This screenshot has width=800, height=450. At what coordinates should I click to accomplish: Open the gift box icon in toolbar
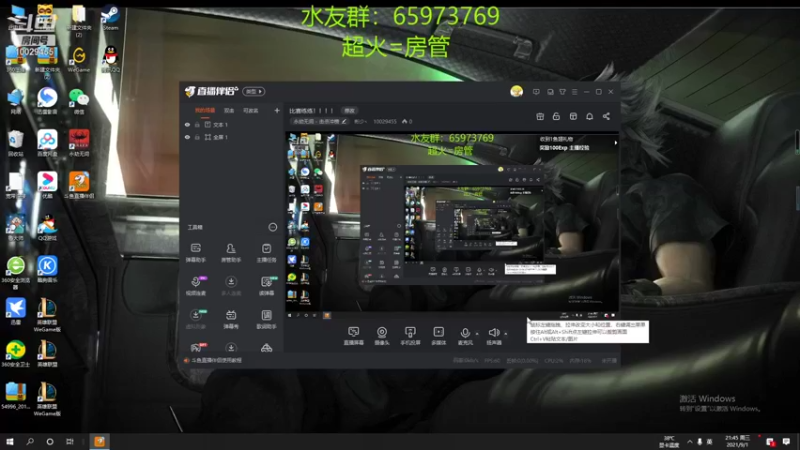click(x=540, y=116)
